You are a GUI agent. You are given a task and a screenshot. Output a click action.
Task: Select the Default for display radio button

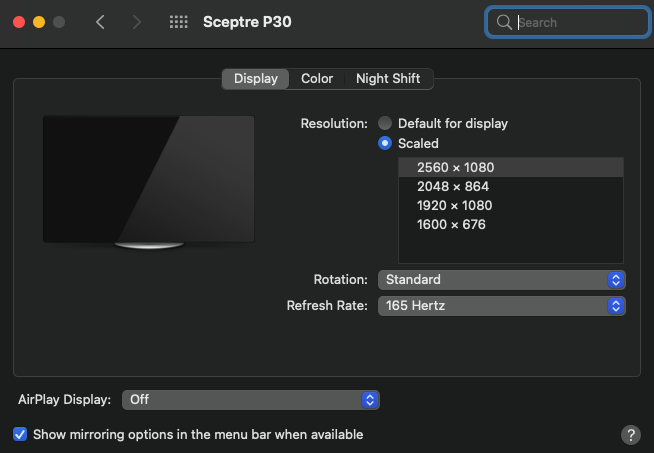[385, 124]
